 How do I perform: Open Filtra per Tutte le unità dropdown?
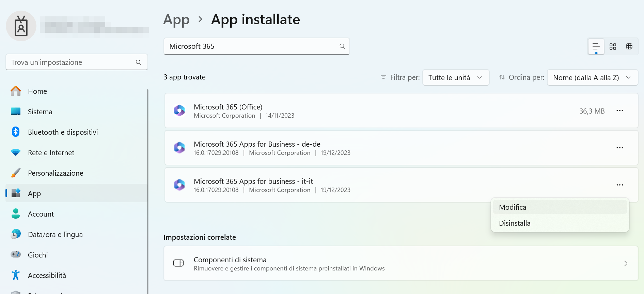(456, 77)
